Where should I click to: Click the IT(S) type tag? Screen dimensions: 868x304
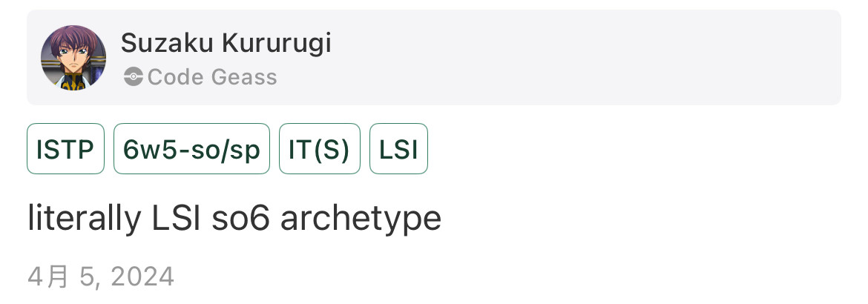pyautogui.click(x=319, y=149)
